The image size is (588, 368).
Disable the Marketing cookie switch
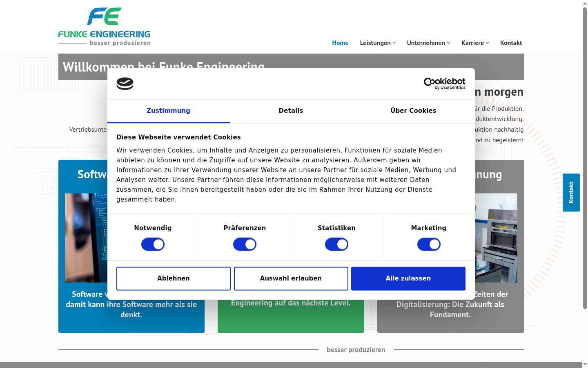[429, 245]
